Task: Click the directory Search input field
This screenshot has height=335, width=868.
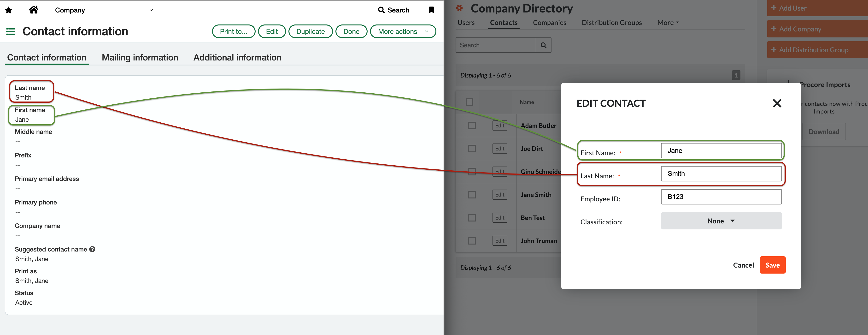Action: (x=496, y=45)
